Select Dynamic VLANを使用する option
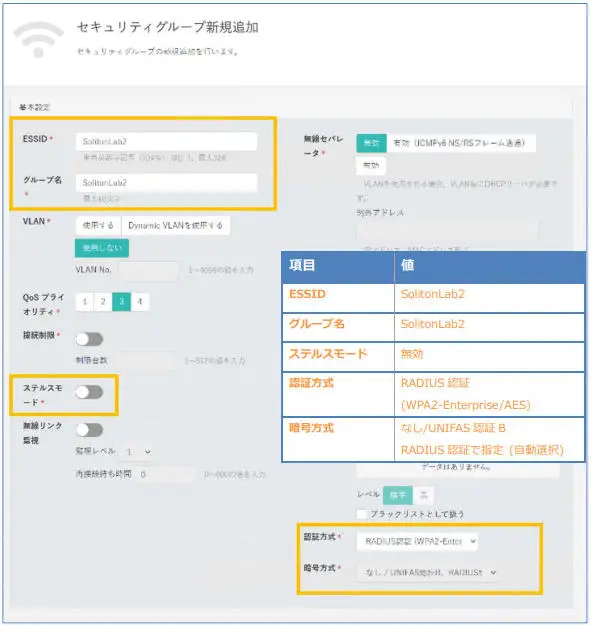 (175, 226)
